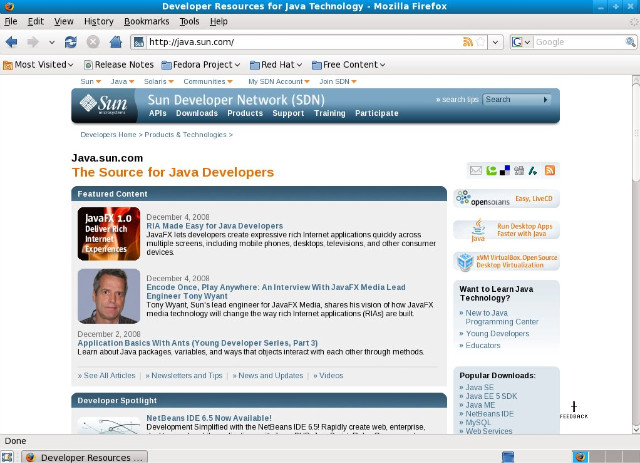Expand the Most Visited bookmarks folder

tap(38, 65)
